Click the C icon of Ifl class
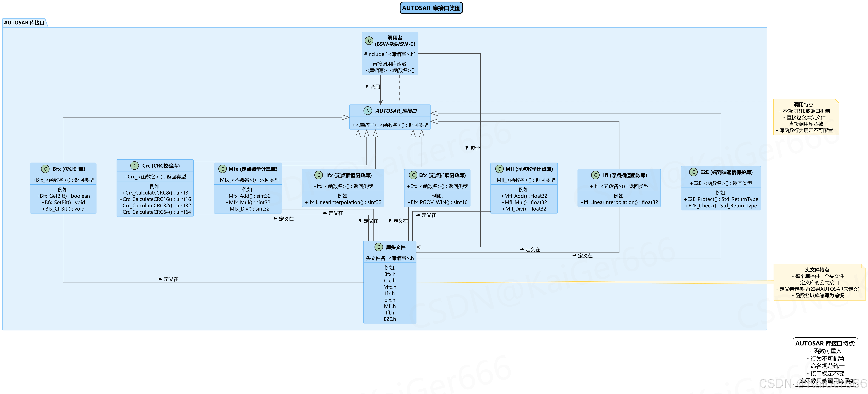868x394 pixels. pyautogui.click(x=595, y=175)
